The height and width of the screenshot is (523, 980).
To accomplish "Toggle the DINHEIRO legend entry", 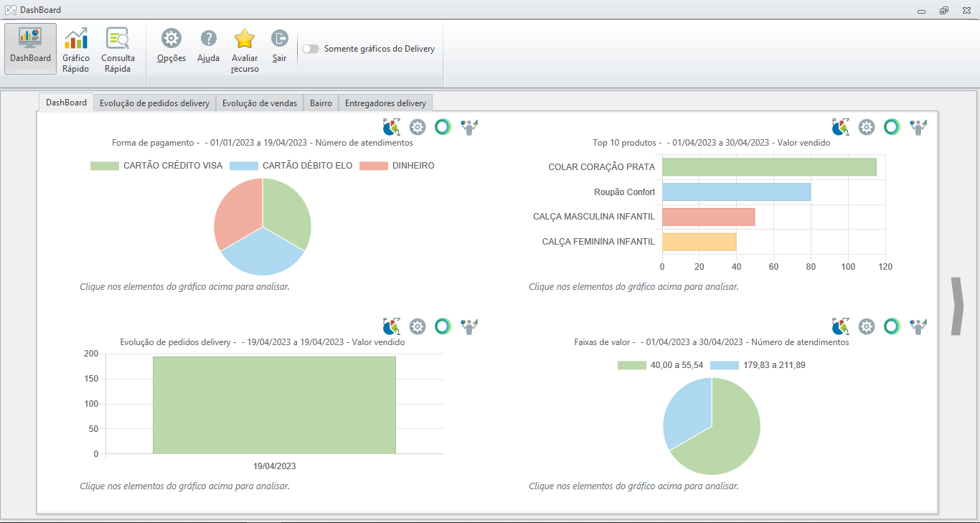I will 373,166.
